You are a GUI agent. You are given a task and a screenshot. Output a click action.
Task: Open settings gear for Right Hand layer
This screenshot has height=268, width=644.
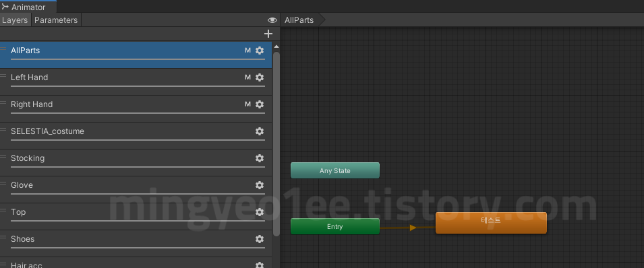[260, 104]
